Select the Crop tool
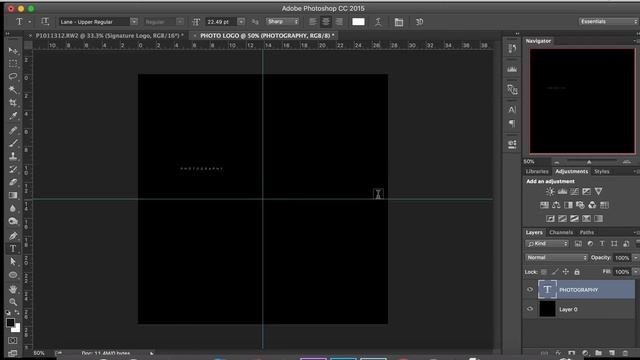 click(x=13, y=103)
